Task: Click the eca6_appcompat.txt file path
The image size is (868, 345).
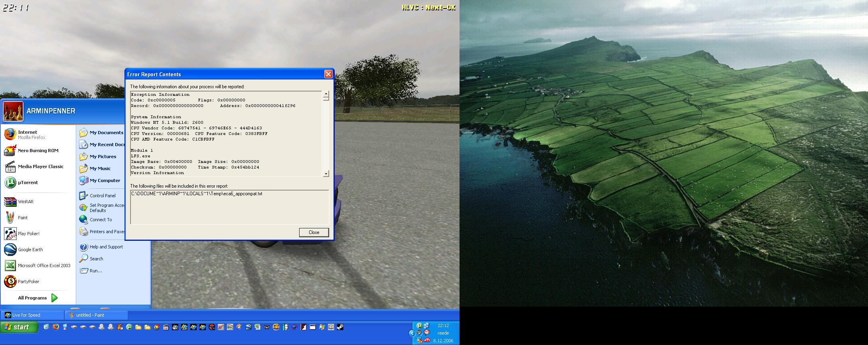Action: [x=197, y=194]
